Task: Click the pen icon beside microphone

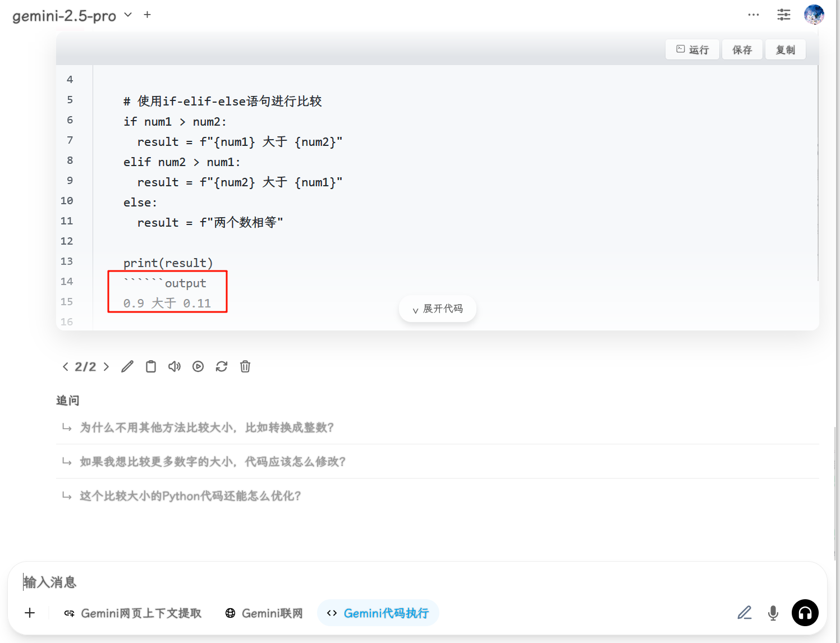Action: click(x=745, y=613)
